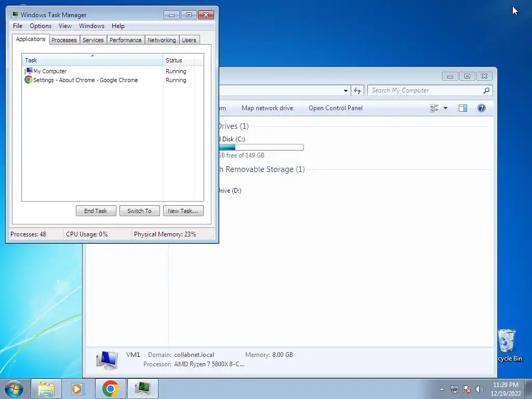Image resolution: width=532 pixels, height=399 pixels.
Task: Open the view options dropdown arrow
Action: [445, 108]
